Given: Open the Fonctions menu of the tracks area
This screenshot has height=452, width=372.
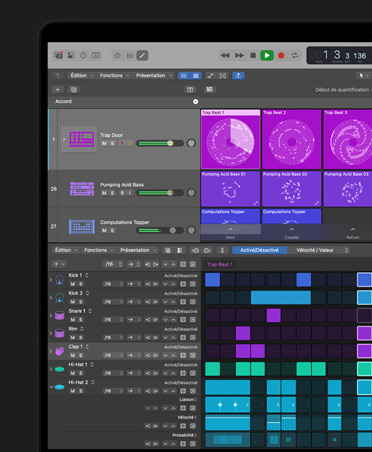Looking at the screenshot, I should (x=114, y=75).
